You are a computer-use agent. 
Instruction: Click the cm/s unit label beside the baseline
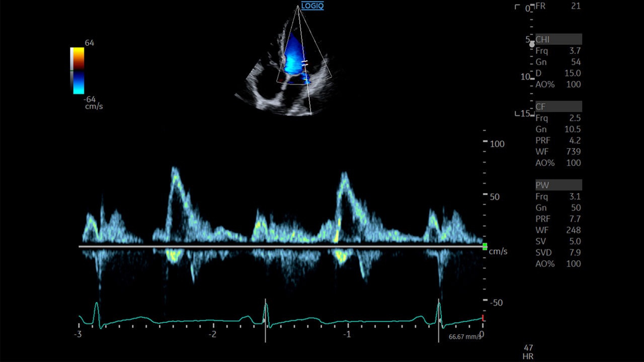(x=498, y=251)
